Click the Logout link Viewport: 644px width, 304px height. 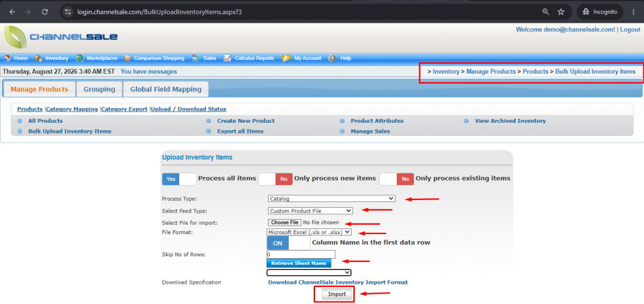coord(630,30)
